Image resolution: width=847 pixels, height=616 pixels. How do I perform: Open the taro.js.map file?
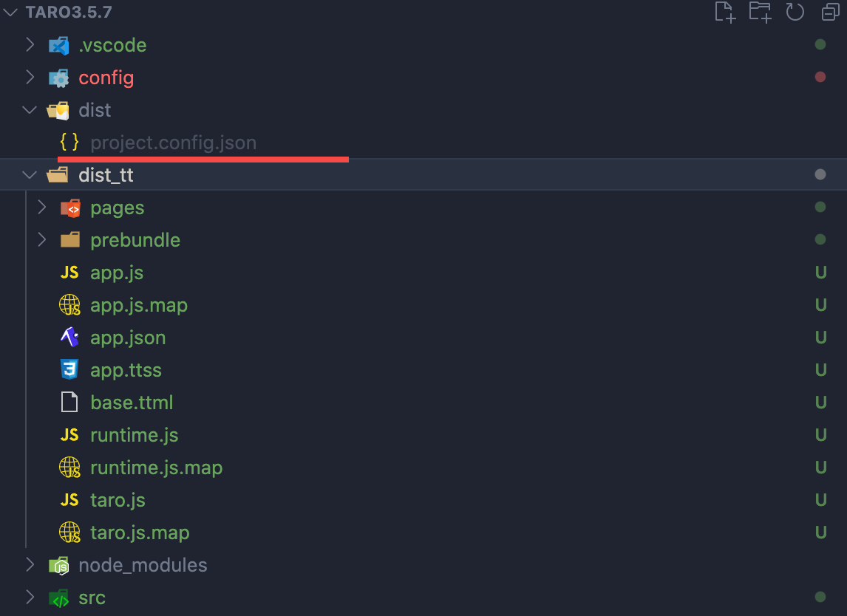(x=140, y=532)
